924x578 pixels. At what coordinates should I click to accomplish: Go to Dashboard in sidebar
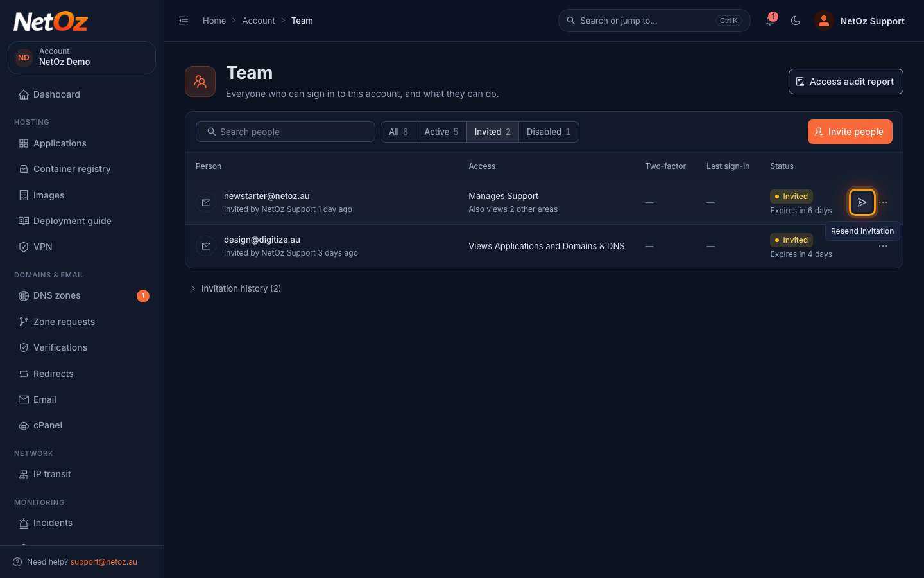(81, 94)
